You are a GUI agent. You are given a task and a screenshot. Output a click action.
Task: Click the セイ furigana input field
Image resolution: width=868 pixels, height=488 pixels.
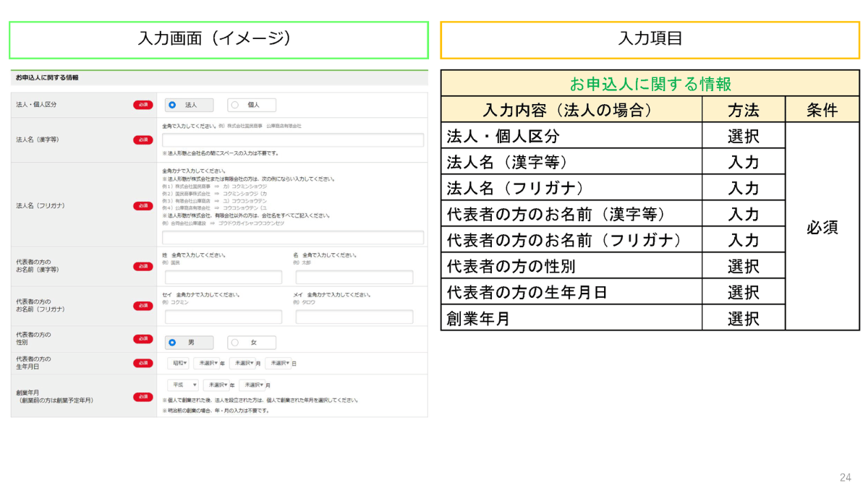click(224, 317)
